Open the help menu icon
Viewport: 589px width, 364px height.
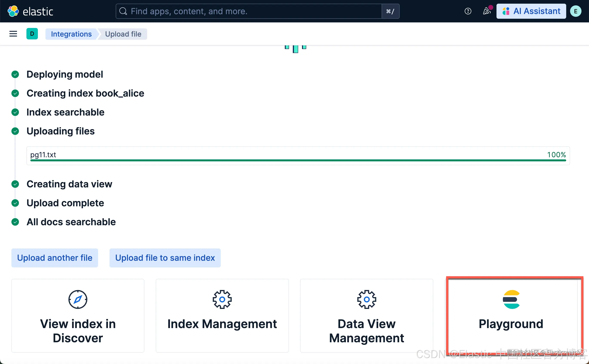pyautogui.click(x=468, y=11)
